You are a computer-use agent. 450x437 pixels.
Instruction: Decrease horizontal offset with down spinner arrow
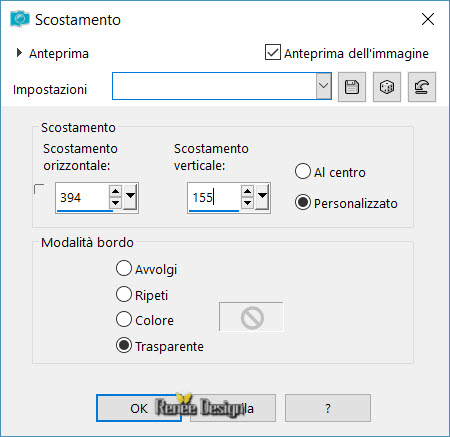tap(115, 203)
